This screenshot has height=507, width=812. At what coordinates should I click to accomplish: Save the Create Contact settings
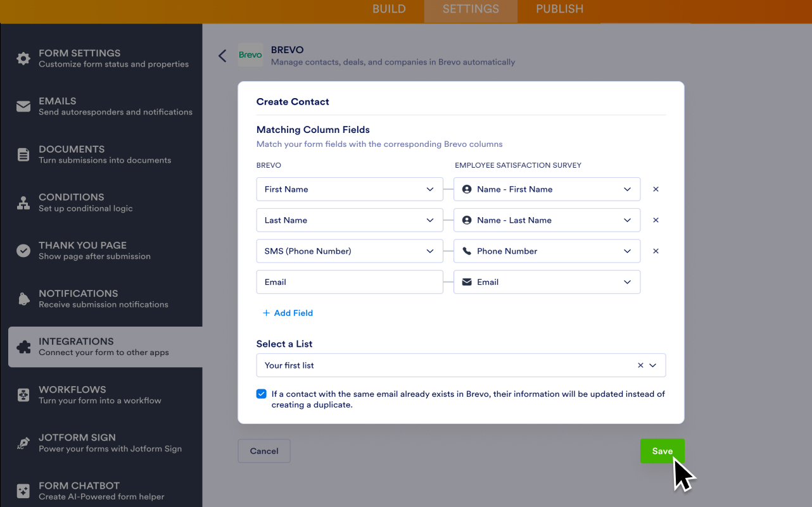[x=662, y=451]
